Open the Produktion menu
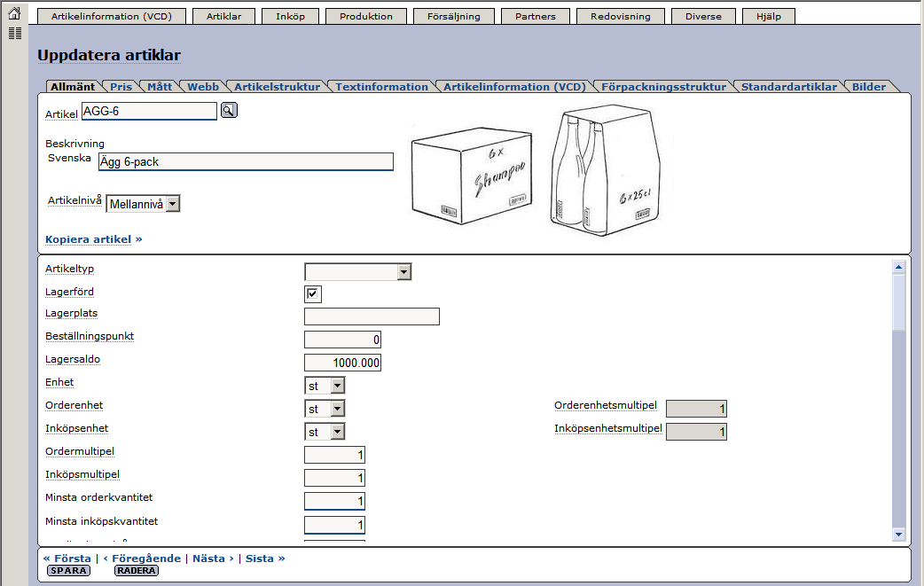Viewport: 924px width, 586px height. click(x=366, y=17)
